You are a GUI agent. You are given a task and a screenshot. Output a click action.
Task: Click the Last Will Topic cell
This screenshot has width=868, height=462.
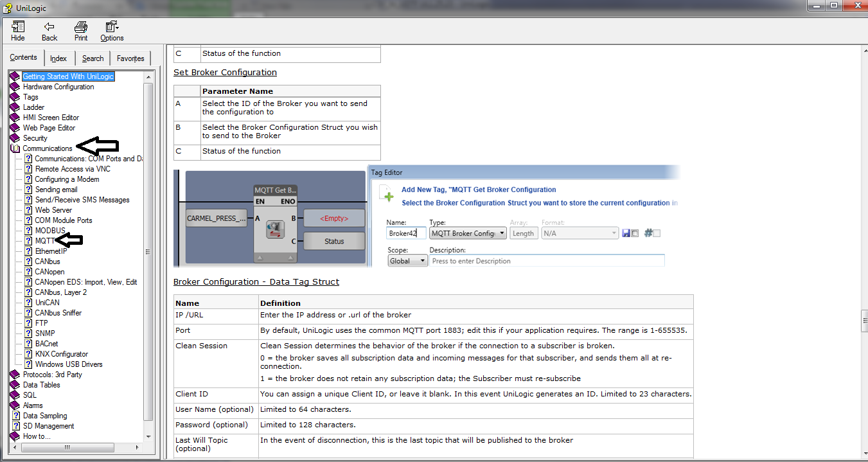coord(216,445)
